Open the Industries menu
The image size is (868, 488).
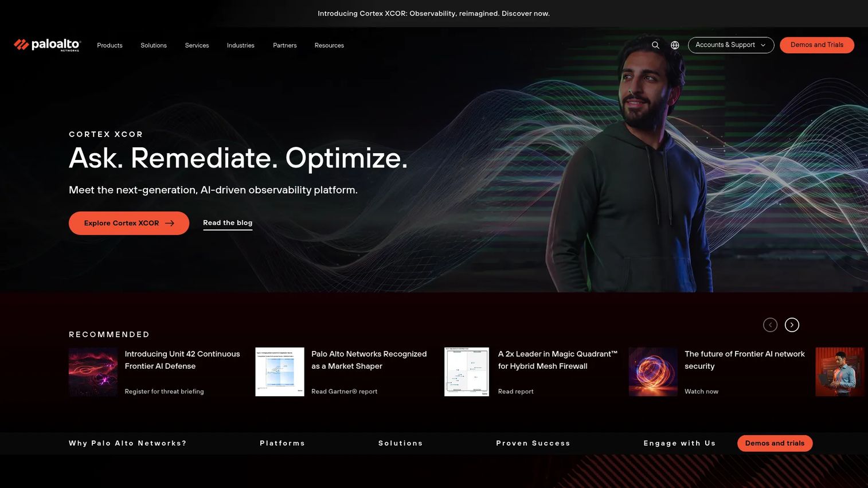tap(240, 45)
